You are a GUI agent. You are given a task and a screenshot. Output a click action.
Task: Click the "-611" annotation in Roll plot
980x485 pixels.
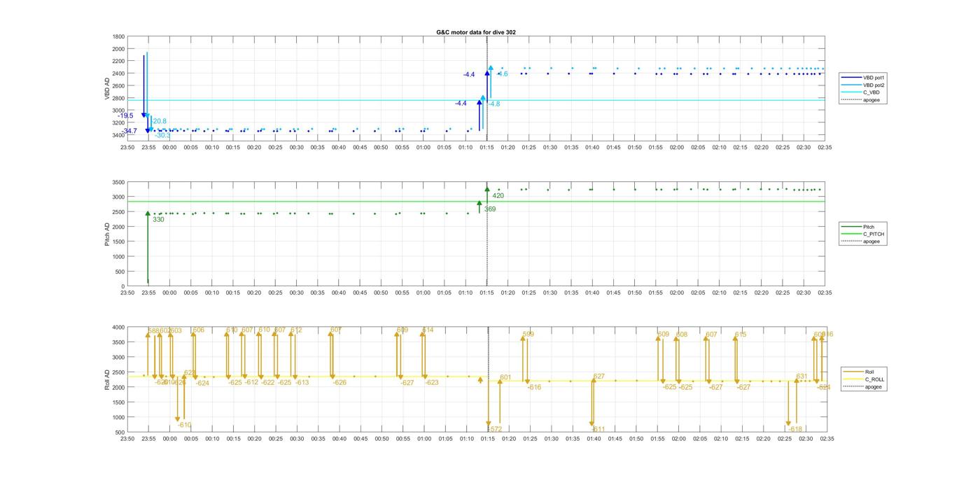click(x=598, y=430)
